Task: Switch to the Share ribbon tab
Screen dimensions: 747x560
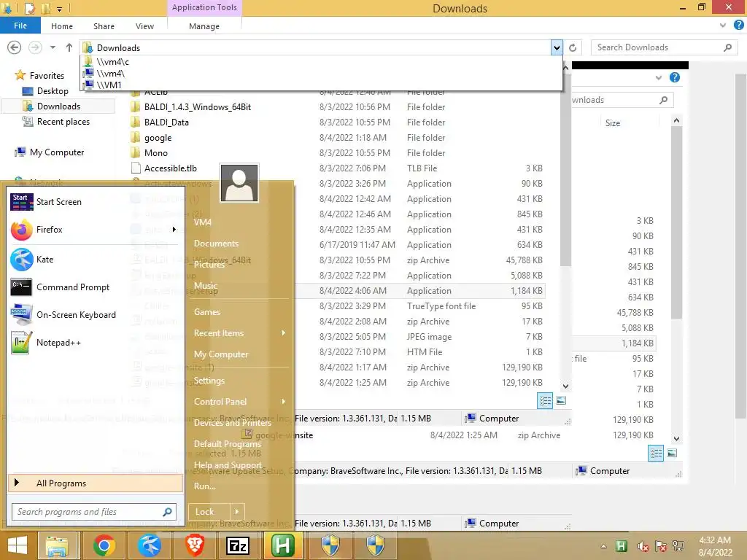Action: point(104,26)
